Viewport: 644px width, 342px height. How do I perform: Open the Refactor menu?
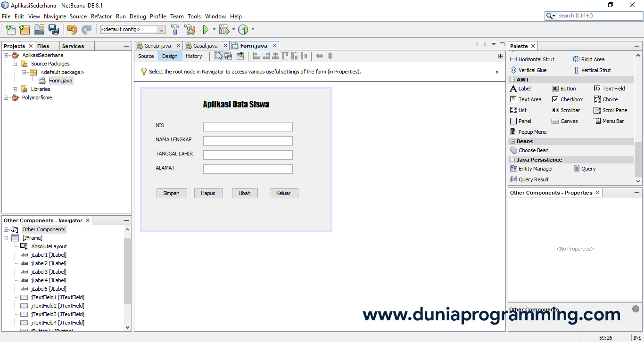click(101, 16)
